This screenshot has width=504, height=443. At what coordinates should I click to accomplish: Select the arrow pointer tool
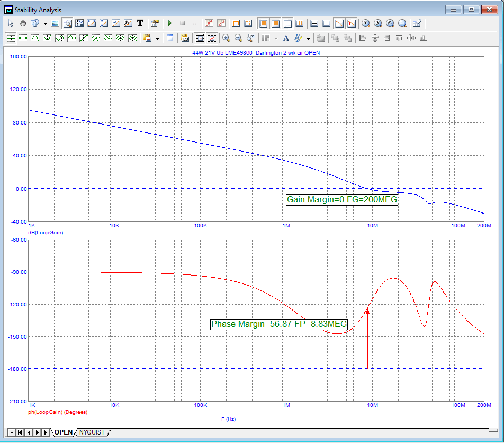click(11, 23)
